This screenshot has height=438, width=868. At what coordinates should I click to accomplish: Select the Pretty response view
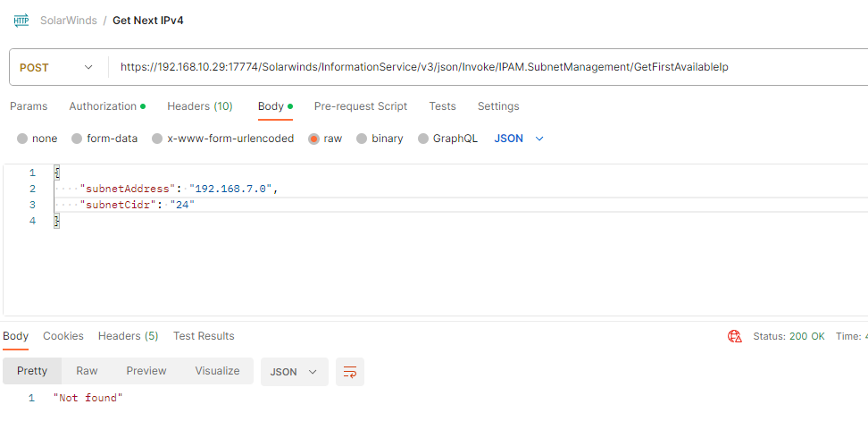(32, 371)
